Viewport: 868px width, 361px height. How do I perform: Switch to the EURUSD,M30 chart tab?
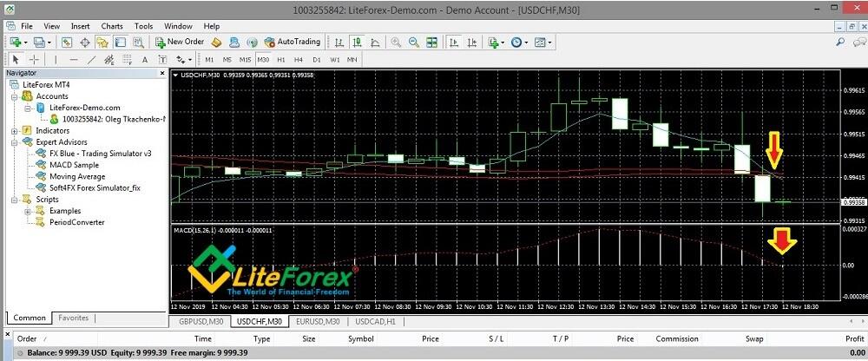point(318,321)
